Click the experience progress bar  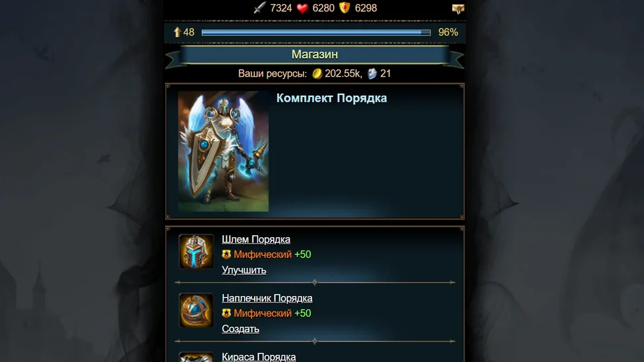point(316,32)
